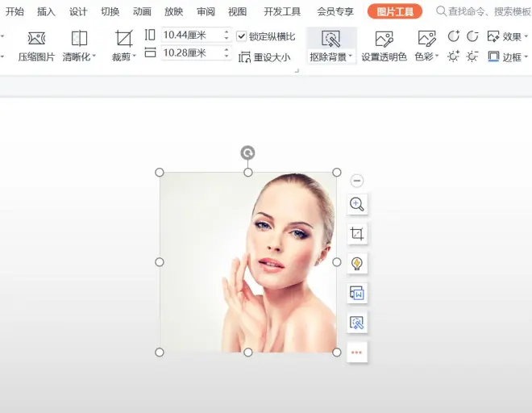The height and width of the screenshot is (413, 532).
Task: Click the Sharpen (清晰化) icon
Action: point(79,39)
